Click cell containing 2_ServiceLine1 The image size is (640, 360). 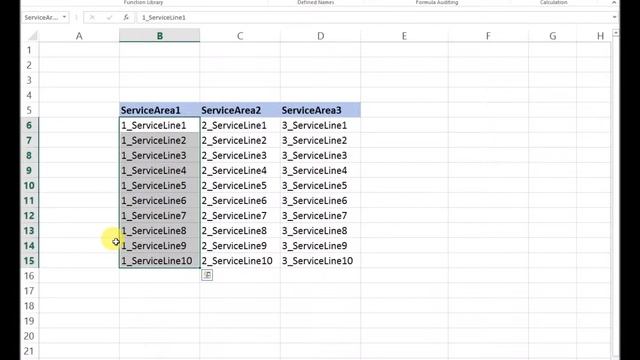point(240,125)
